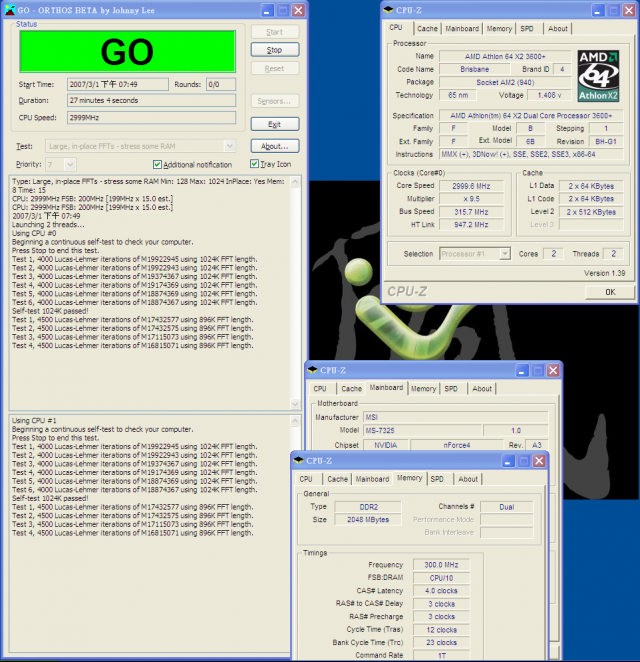The height and width of the screenshot is (662, 640).
Task: Click the Exit button in ORTHOS
Action: (275, 124)
